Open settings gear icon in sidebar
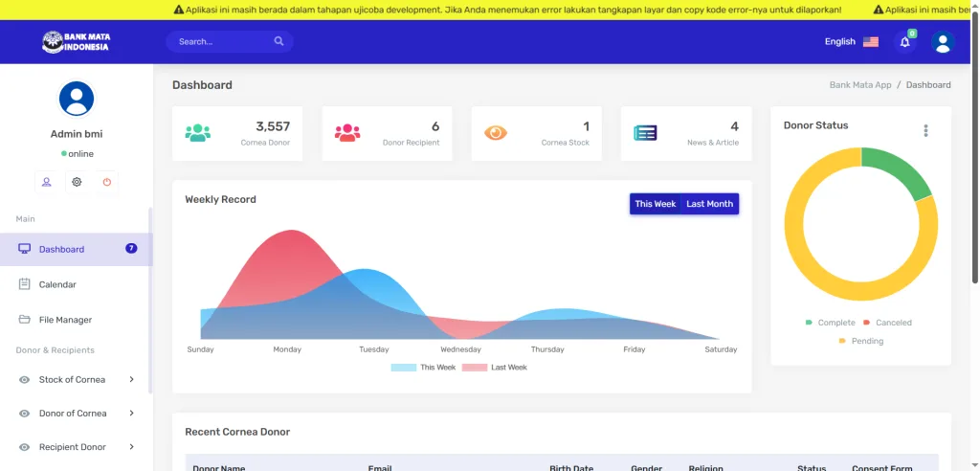980x471 pixels. [x=77, y=182]
